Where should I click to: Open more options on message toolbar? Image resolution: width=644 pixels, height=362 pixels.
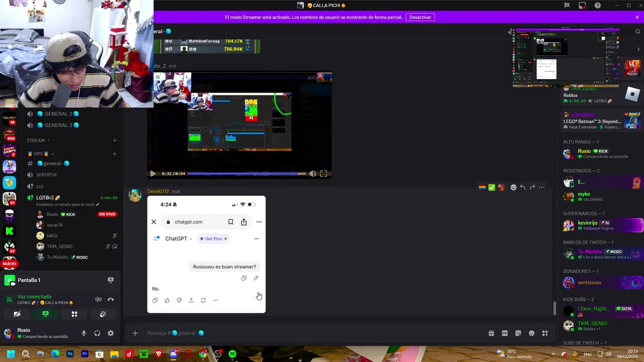pyautogui.click(x=542, y=188)
